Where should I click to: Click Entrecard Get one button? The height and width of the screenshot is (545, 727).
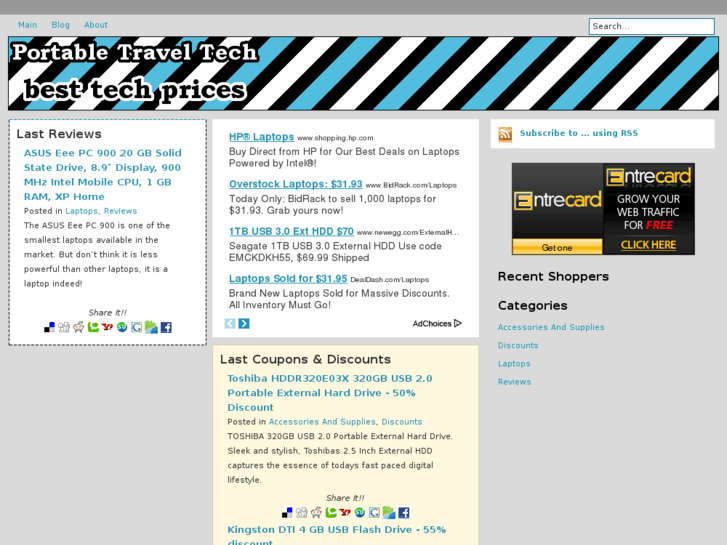(557, 247)
